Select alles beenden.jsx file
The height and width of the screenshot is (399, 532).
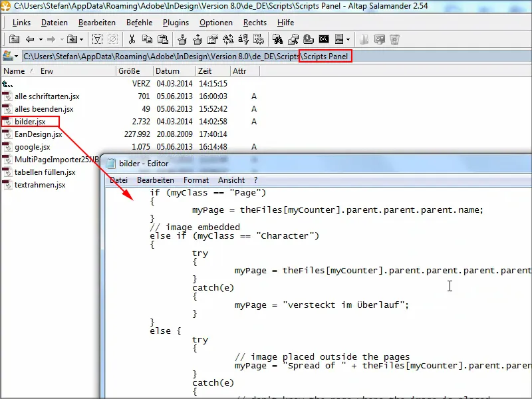click(x=44, y=109)
